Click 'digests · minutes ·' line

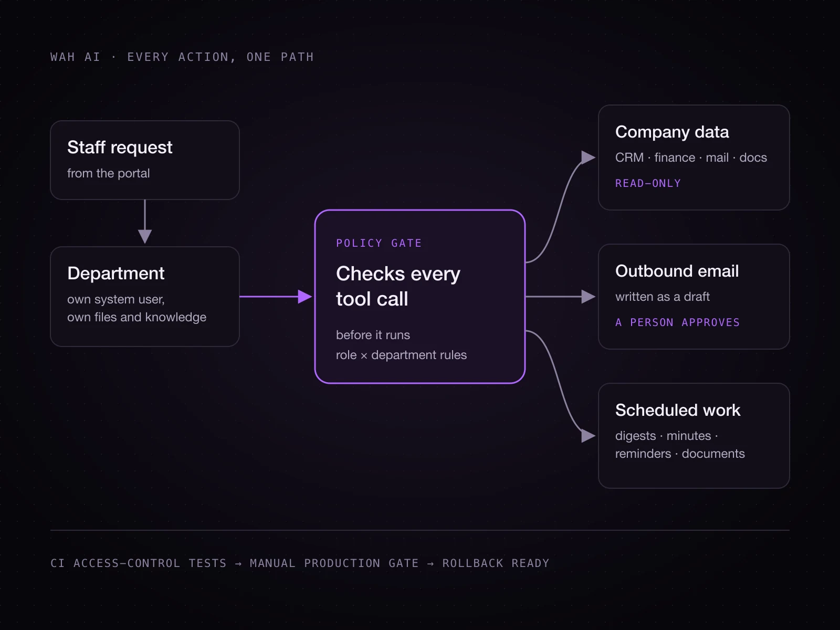click(x=667, y=436)
